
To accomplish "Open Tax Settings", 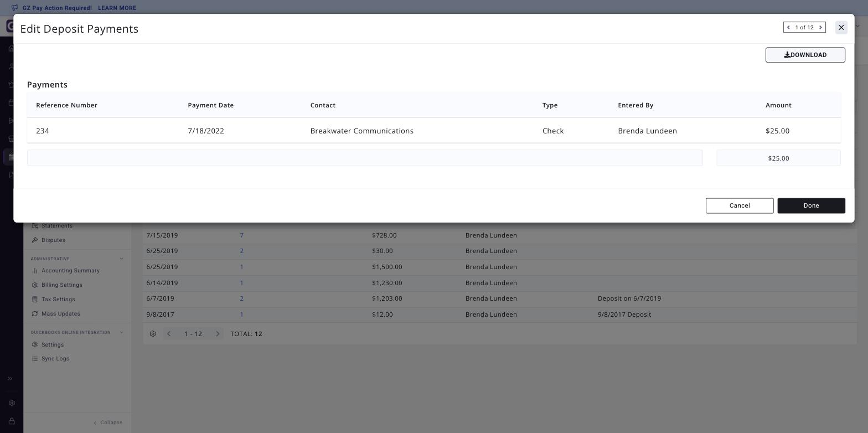I will pyautogui.click(x=58, y=300).
